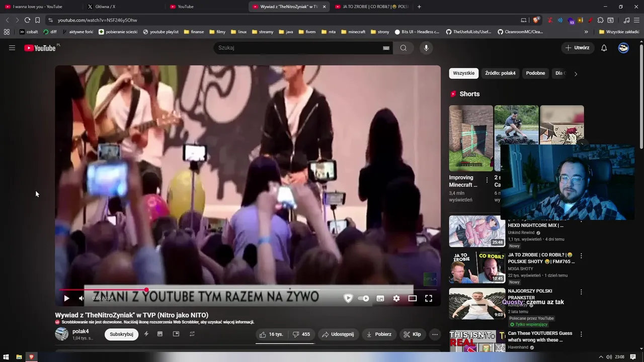Seek using the red video progress bar
This screenshot has width=644, height=362.
click(248, 290)
